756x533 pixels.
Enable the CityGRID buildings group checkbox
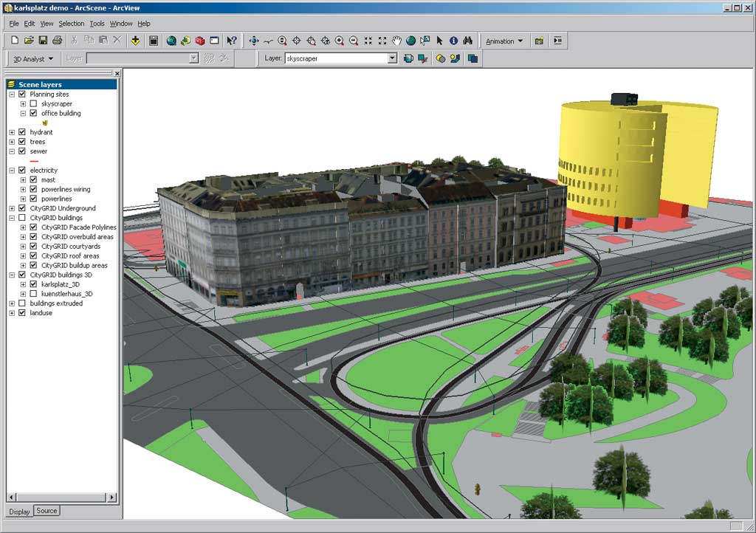coord(21,218)
